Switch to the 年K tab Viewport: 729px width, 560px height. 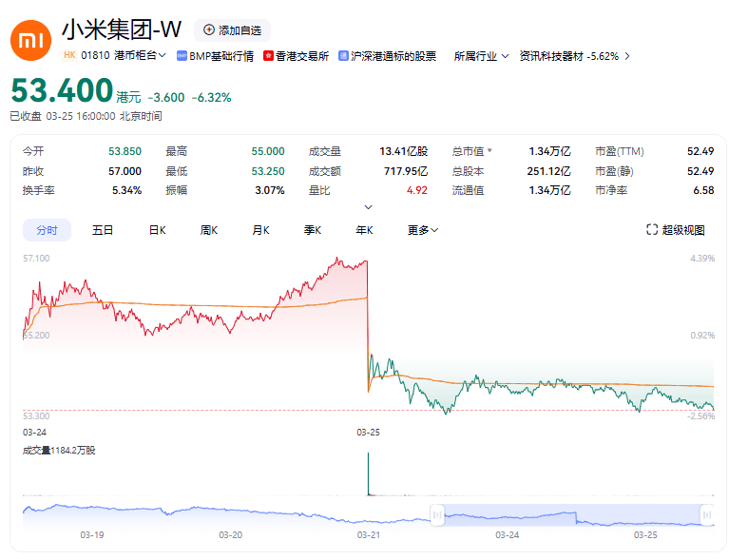tap(364, 230)
